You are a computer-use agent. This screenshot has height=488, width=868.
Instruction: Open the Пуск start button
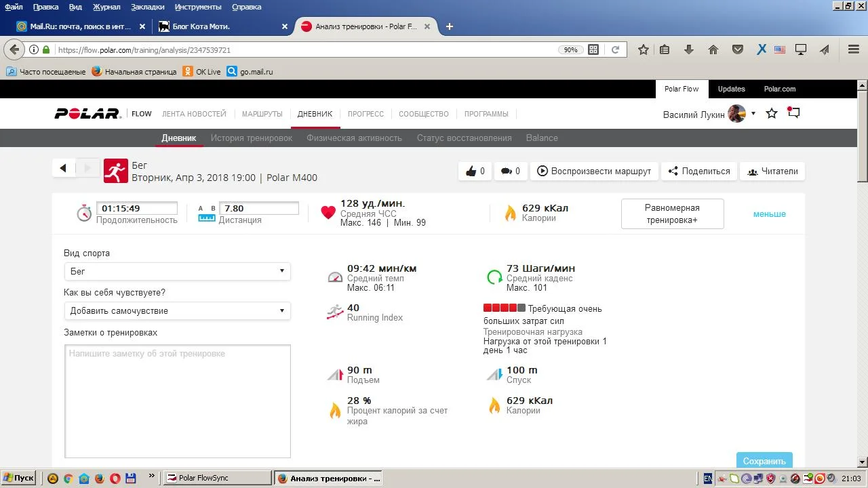click(x=18, y=478)
